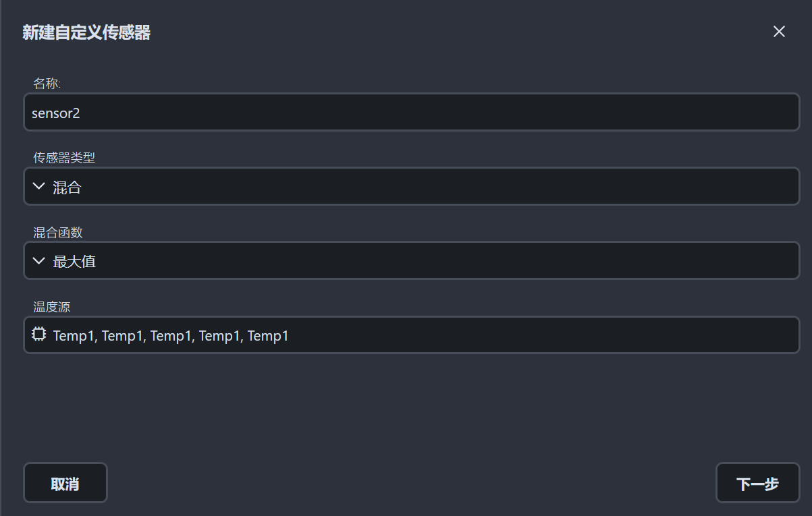Select the 混合 value text
The width and height of the screenshot is (812, 516).
(x=67, y=187)
